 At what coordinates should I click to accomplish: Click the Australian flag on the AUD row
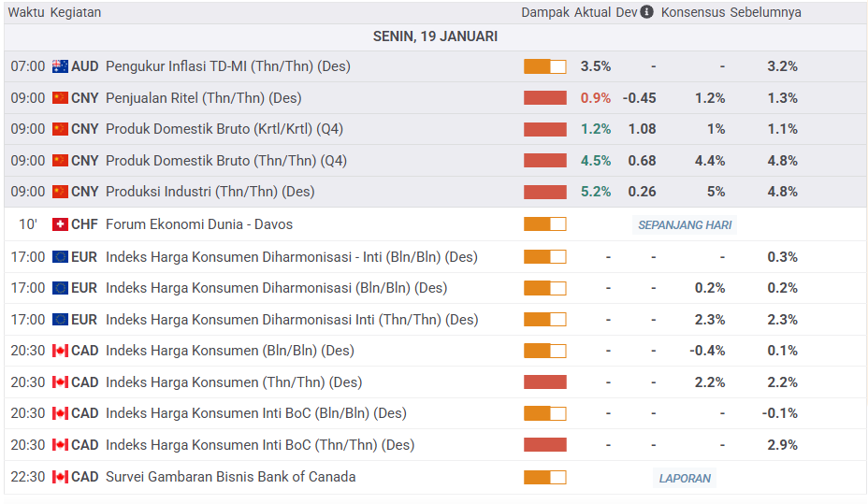point(61,66)
